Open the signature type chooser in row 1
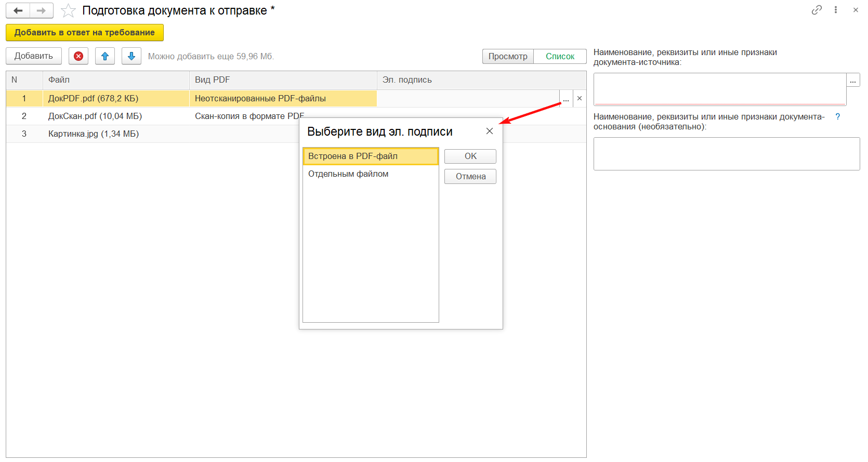This screenshot has width=868, height=462. (566, 98)
